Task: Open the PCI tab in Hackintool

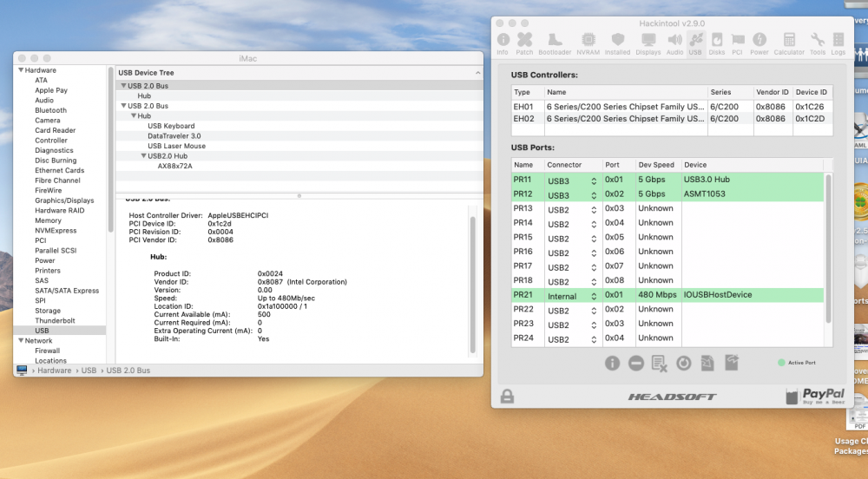Action: [737, 43]
